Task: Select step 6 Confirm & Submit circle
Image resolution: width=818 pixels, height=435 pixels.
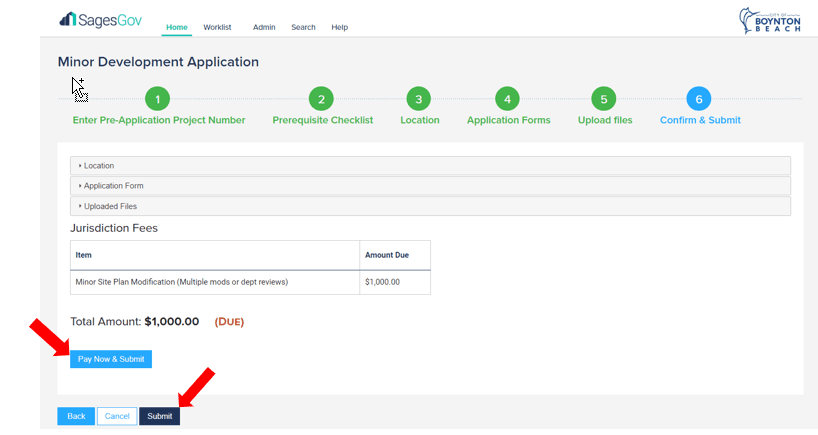Action: [x=699, y=99]
